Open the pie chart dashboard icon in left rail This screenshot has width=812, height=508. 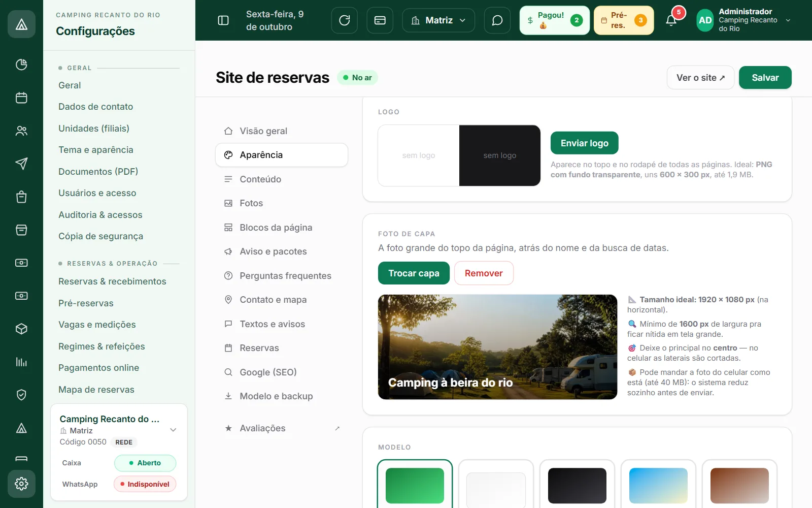click(21, 65)
